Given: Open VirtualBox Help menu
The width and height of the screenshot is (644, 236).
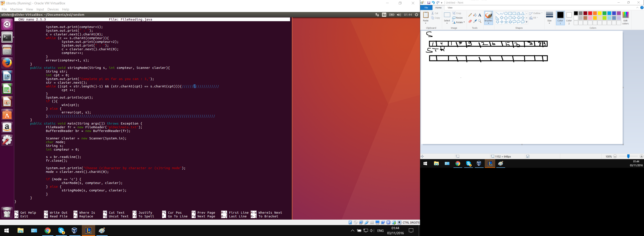Looking at the screenshot, I should pos(65,9).
